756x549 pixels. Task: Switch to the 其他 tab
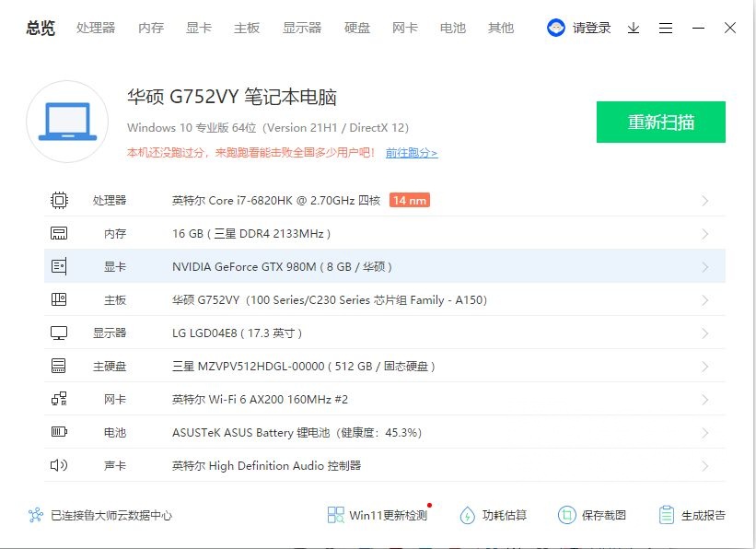[x=501, y=29]
